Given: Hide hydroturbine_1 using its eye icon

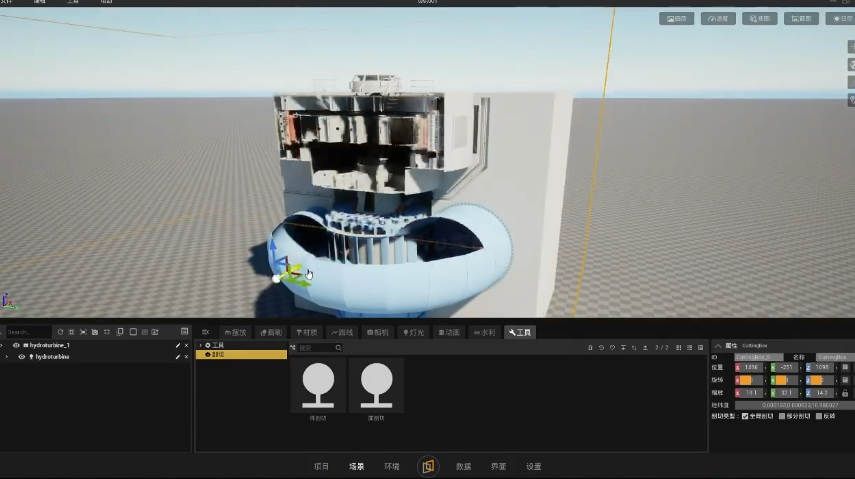Looking at the screenshot, I should click(16, 345).
